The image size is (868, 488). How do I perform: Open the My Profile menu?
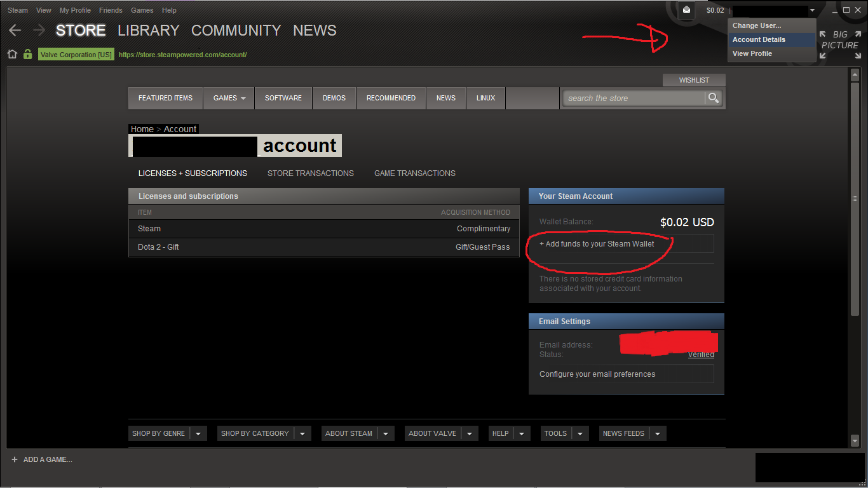[75, 10]
